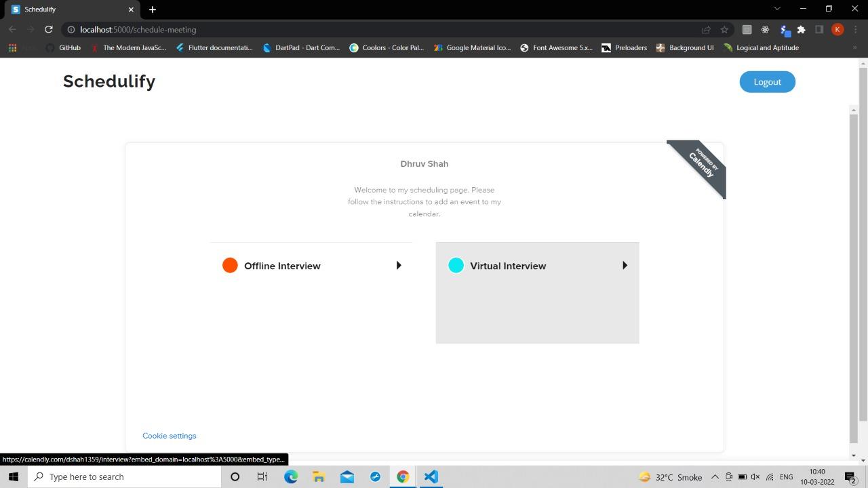The width and height of the screenshot is (868, 488).
Task: Open Cookie settings link
Action: pos(169,436)
